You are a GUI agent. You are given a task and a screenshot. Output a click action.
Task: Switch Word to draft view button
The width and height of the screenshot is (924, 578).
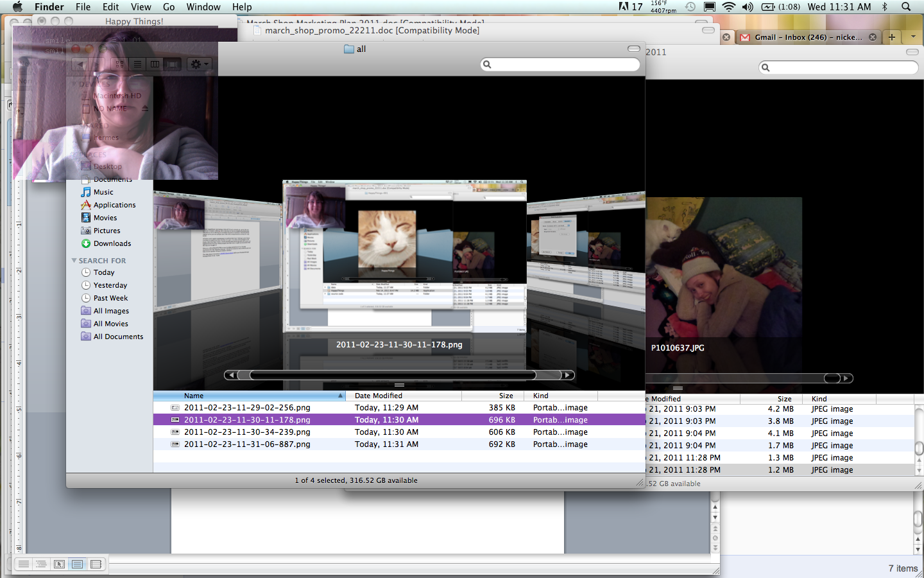pyautogui.click(x=24, y=564)
